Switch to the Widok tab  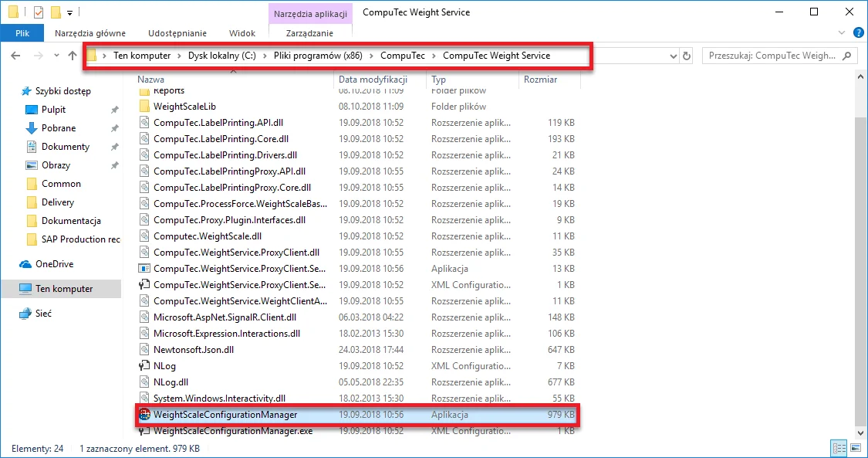[242, 33]
